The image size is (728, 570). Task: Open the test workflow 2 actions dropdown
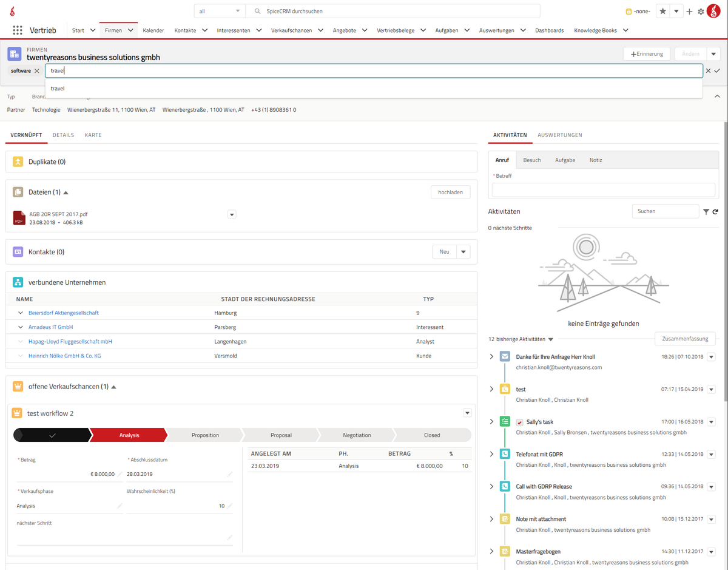467,413
